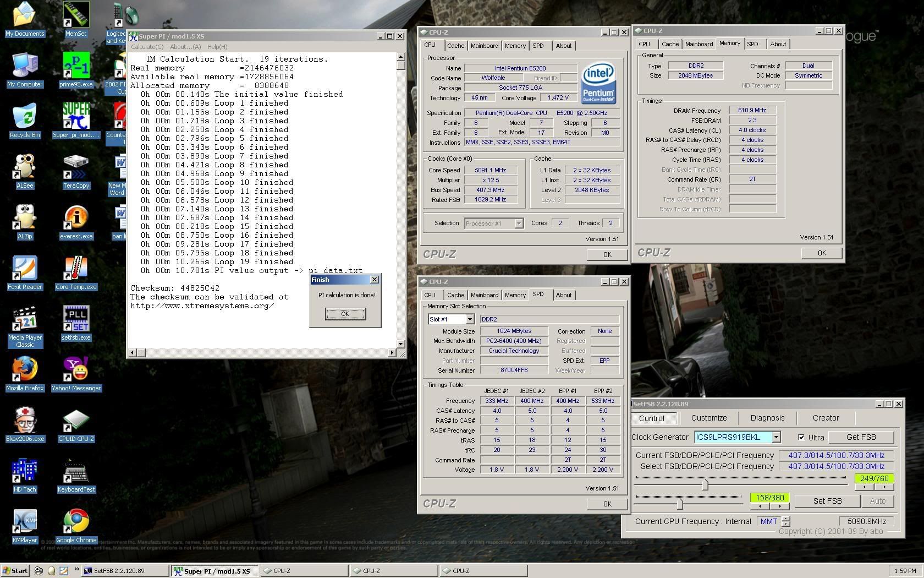Click Get FSB button in SetFSB
This screenshot has height=578, width=924.
pyautogui.click(x=861, y=437)
